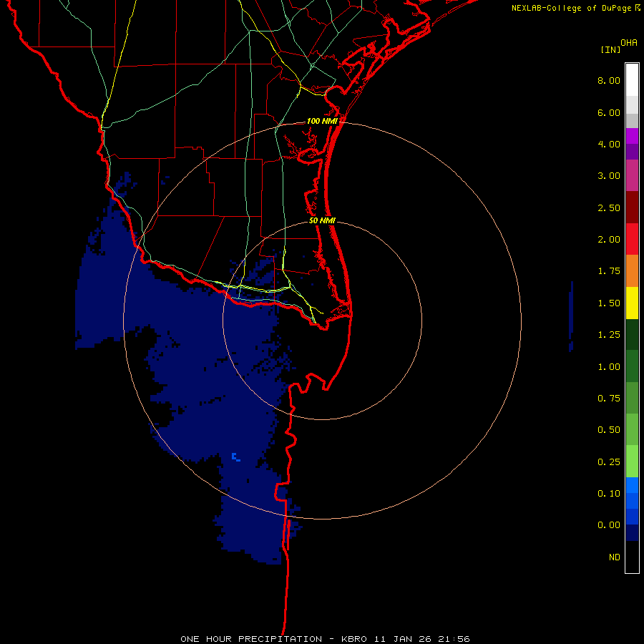Select the pink swatch beside 3.00
The height and width of the screenshot is (644, 644).
point(632,175)
